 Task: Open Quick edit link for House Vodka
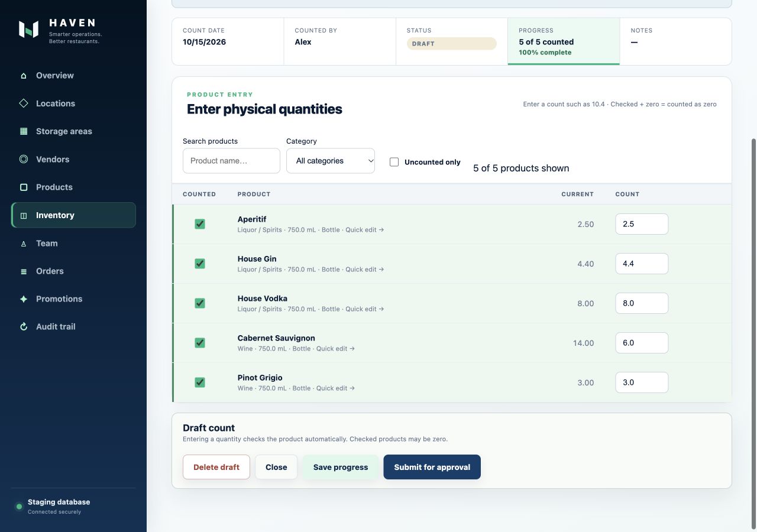pyautogui.click(x=365, y=309)
